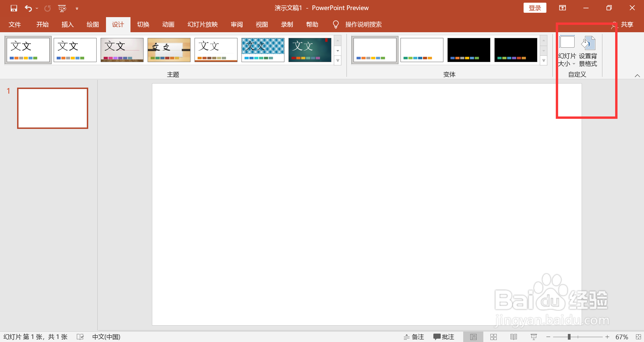This screenshot has width=644, height=342.
Task: Switch to the 绘图 tab
Action: point(93,25)
